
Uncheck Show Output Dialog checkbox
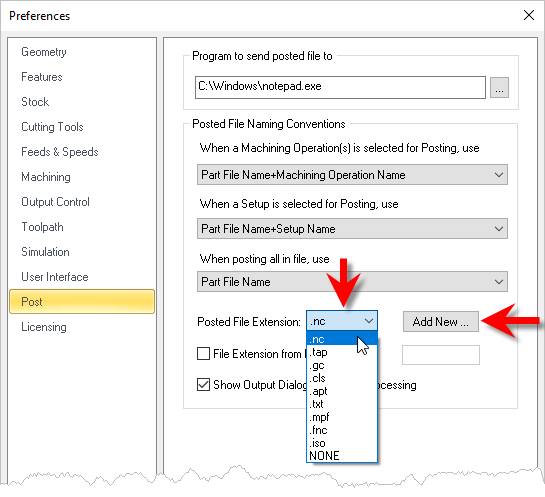click(x=203, y=385)
